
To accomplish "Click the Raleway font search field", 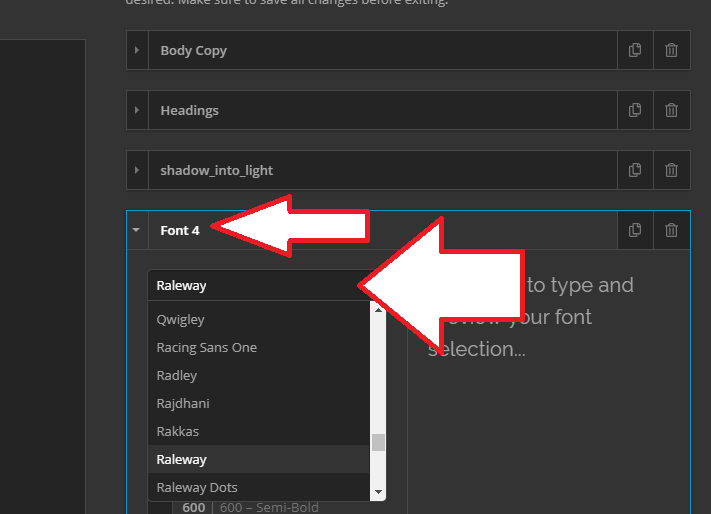I will [267, 286].
